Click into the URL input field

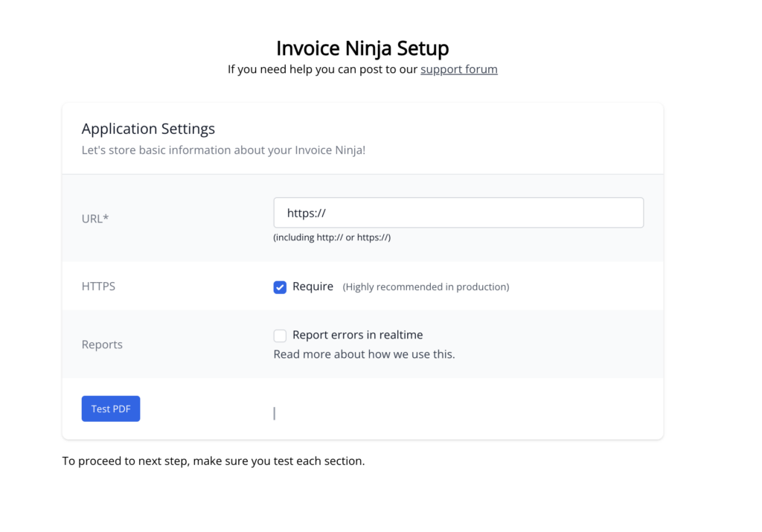458,212
